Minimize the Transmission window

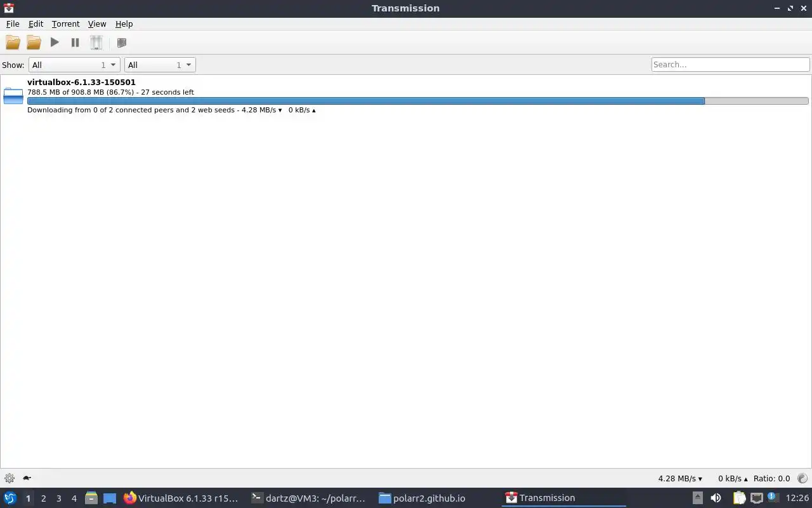click(x=777, y=8)
